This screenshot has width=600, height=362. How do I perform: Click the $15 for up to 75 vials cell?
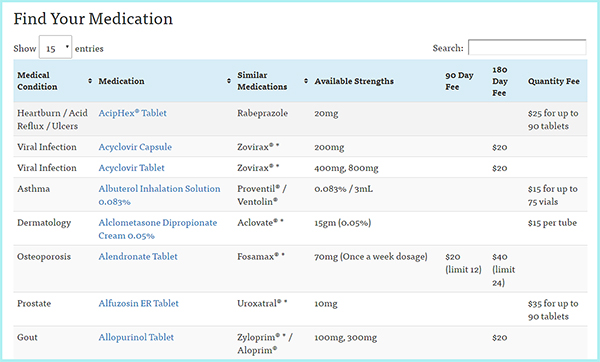[x=553, y=195]
